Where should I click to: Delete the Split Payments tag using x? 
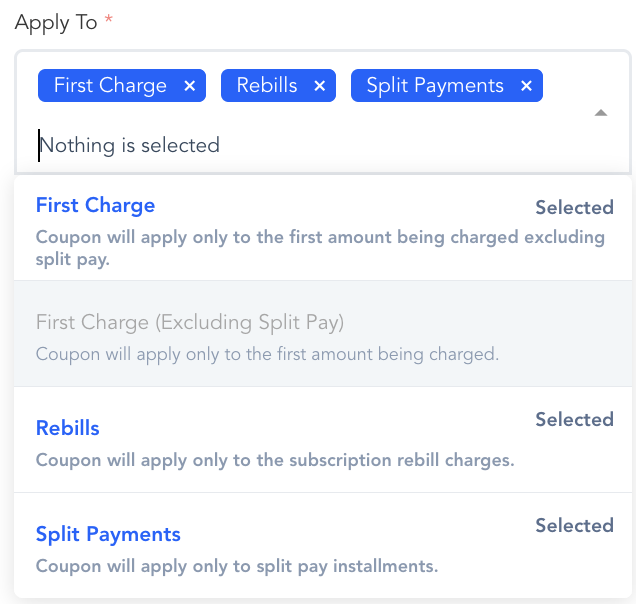526,86
